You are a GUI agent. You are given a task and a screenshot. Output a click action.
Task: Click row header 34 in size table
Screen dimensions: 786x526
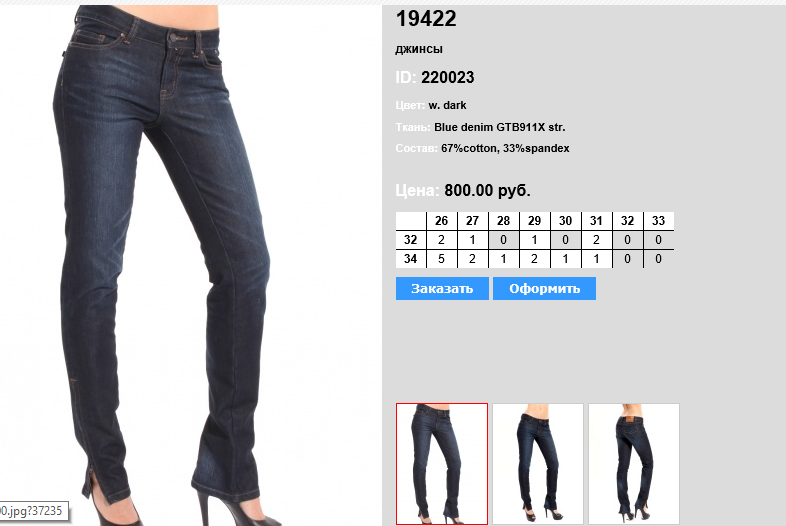(411, 259)
